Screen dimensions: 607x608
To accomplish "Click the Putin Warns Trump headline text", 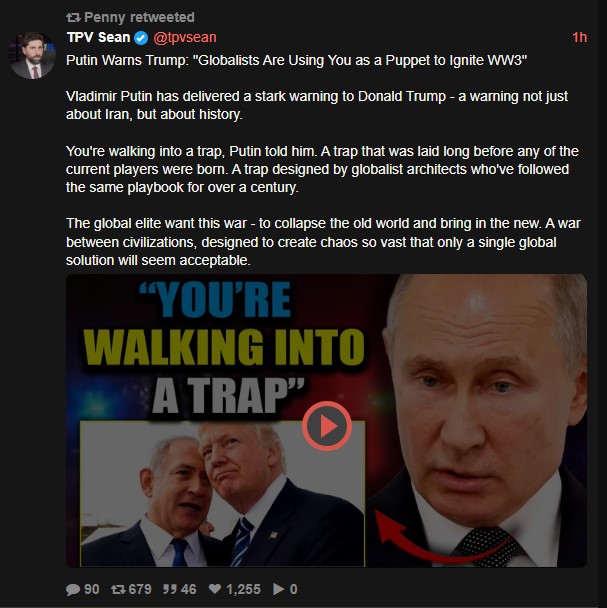I will click(296, 60).
